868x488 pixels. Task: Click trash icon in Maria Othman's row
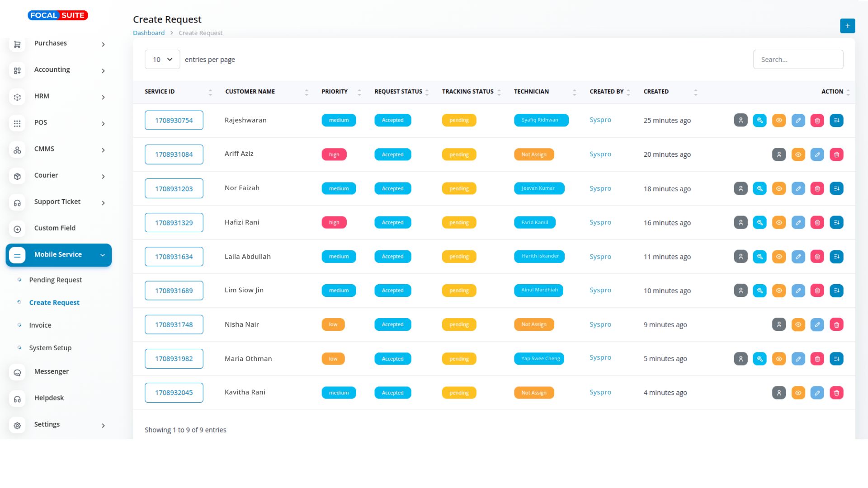click(x=817, y=359)
